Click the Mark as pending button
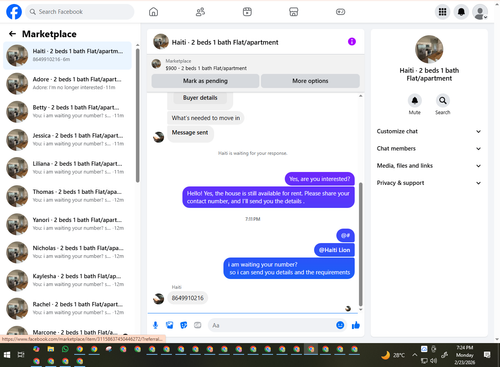 point(205,81)
